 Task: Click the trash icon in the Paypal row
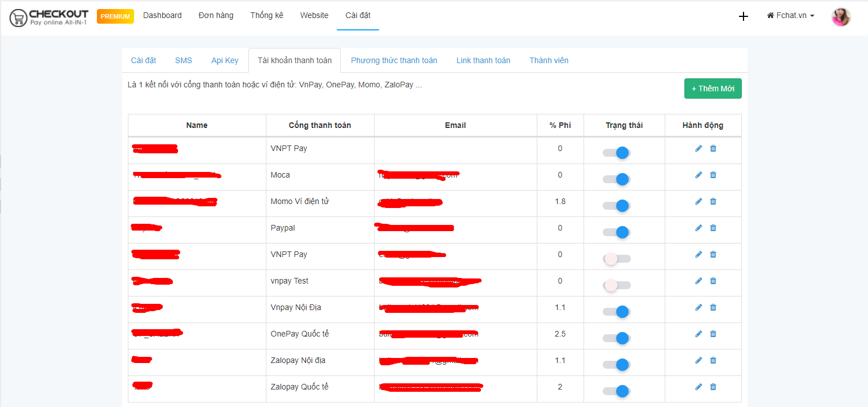pos(713,228)
